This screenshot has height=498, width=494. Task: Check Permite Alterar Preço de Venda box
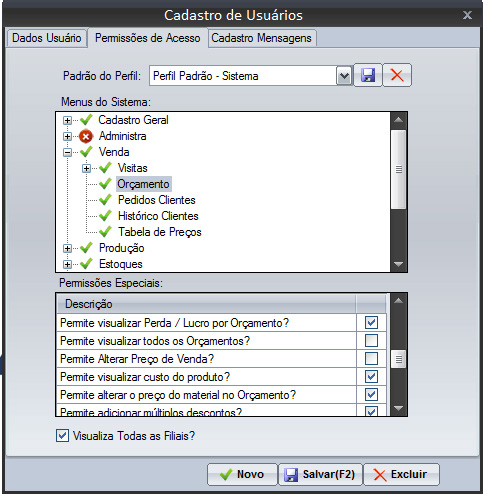coord(371,359)
